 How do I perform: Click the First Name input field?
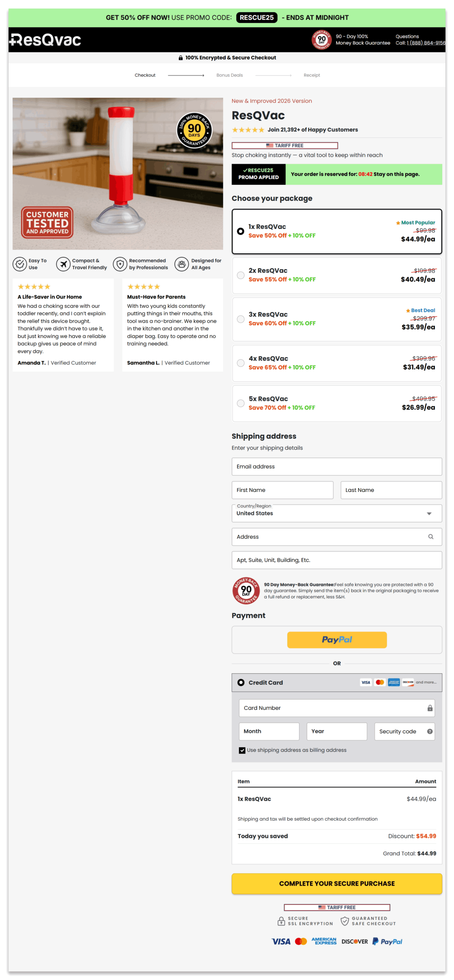point(282,490)
